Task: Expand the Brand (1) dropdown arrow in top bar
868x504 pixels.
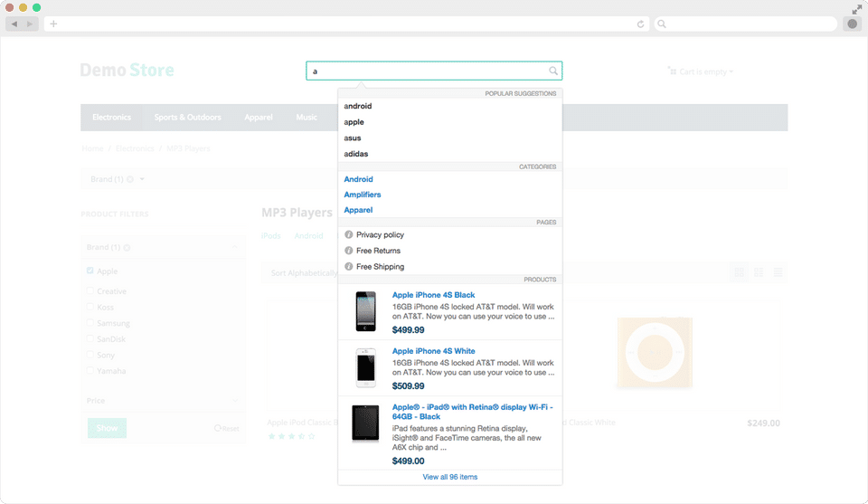Action: 142,179
